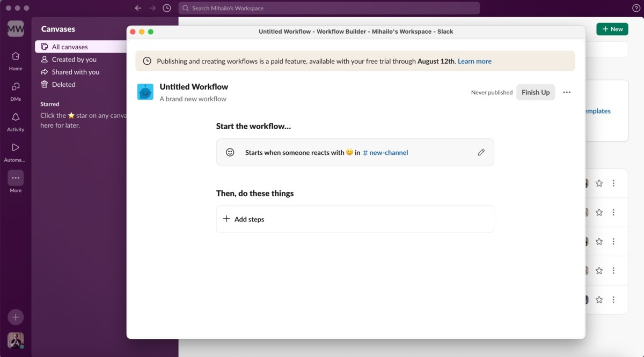Screen dimensions: 644x357
Task: Open Home from the Slack sidebar
Action: [x=15, y=59]
